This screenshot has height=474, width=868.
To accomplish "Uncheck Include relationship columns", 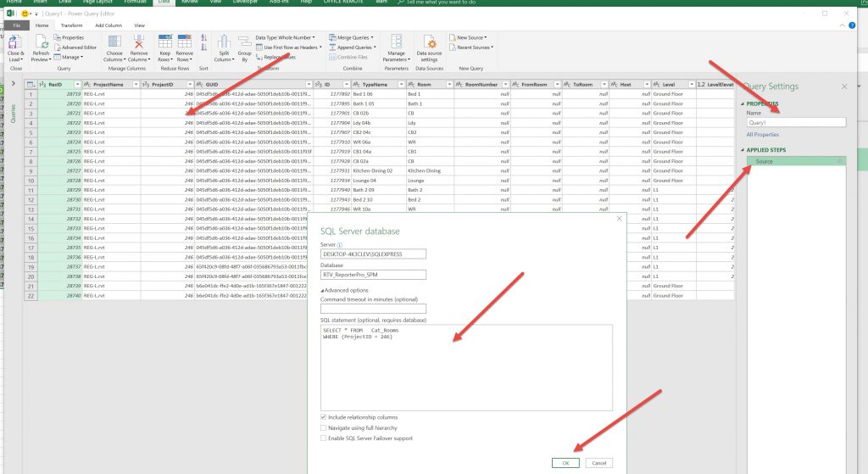I will [x=324, y=417].
